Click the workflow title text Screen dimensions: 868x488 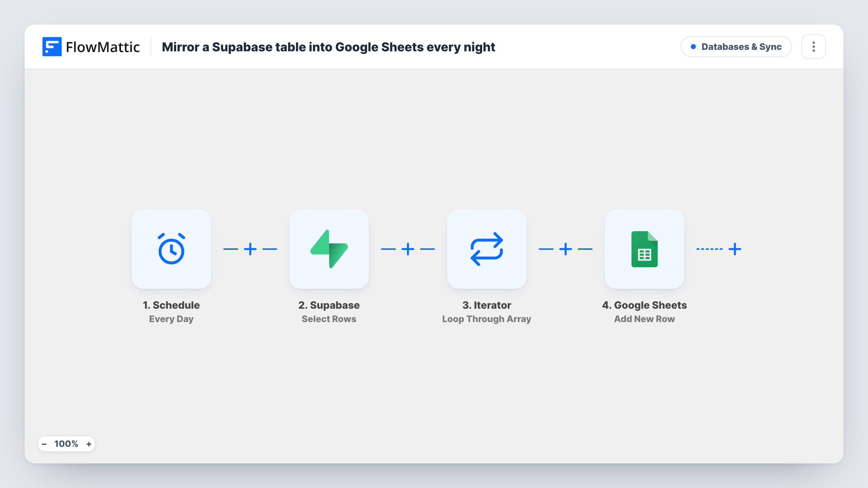click(328, 47)
